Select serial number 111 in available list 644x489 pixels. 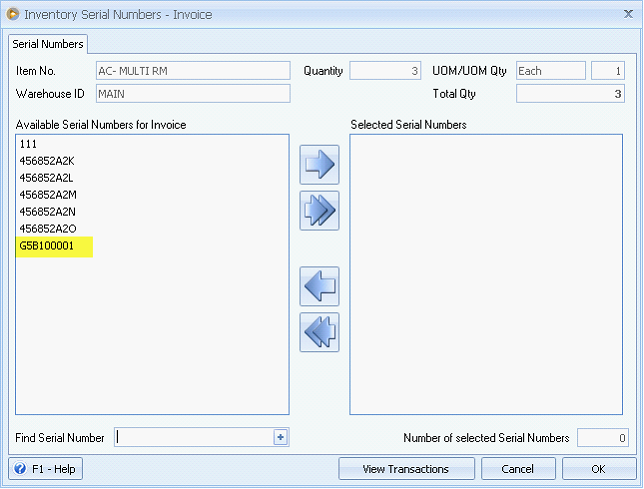coord(28,144)
